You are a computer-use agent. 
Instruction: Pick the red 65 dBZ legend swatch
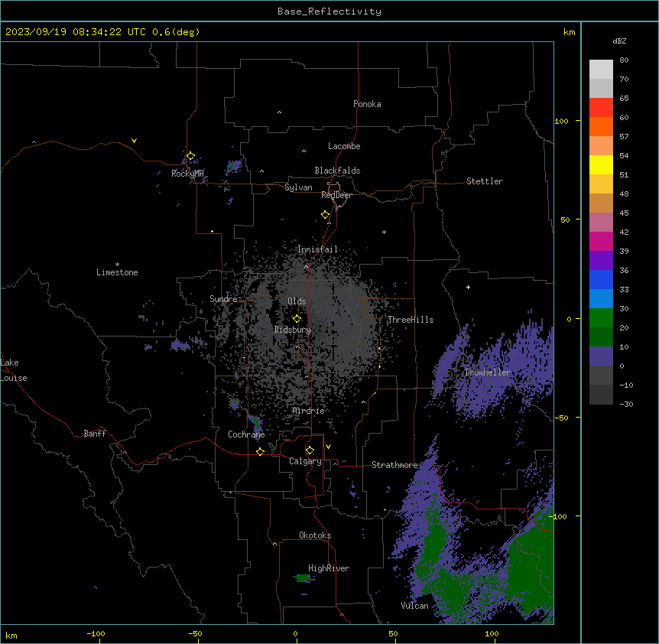tap(601, 107)
